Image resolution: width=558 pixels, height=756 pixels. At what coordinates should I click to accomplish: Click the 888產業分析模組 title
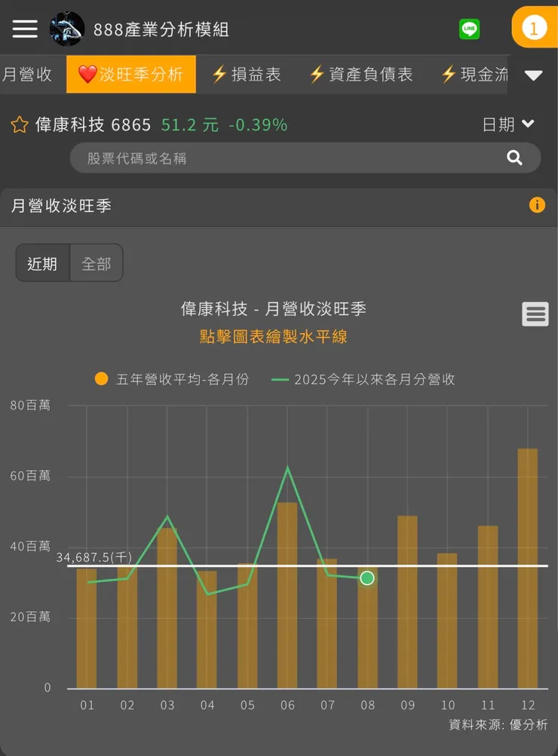[161, 29]
